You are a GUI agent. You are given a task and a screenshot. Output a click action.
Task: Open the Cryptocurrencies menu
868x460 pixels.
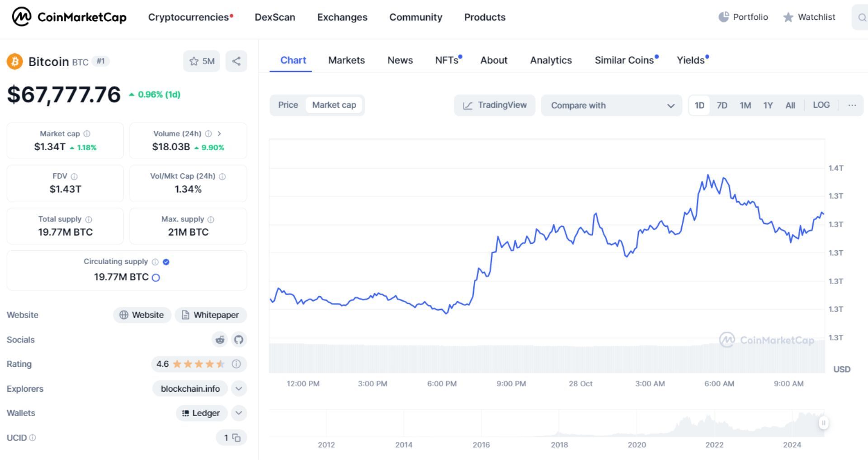[187, 17]
